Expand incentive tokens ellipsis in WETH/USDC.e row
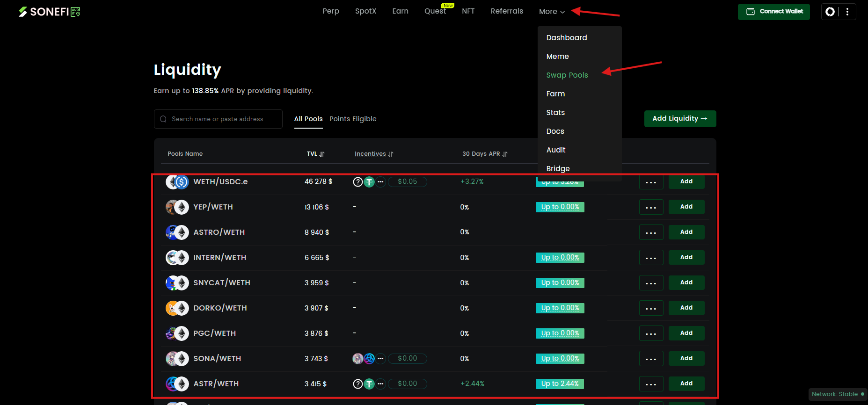 pyautogui.click(x=380, y=182)
